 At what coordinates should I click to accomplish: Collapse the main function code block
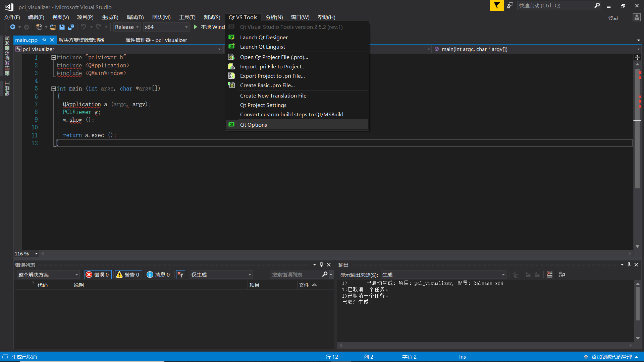pyautogui.click(x=53, y=89)
